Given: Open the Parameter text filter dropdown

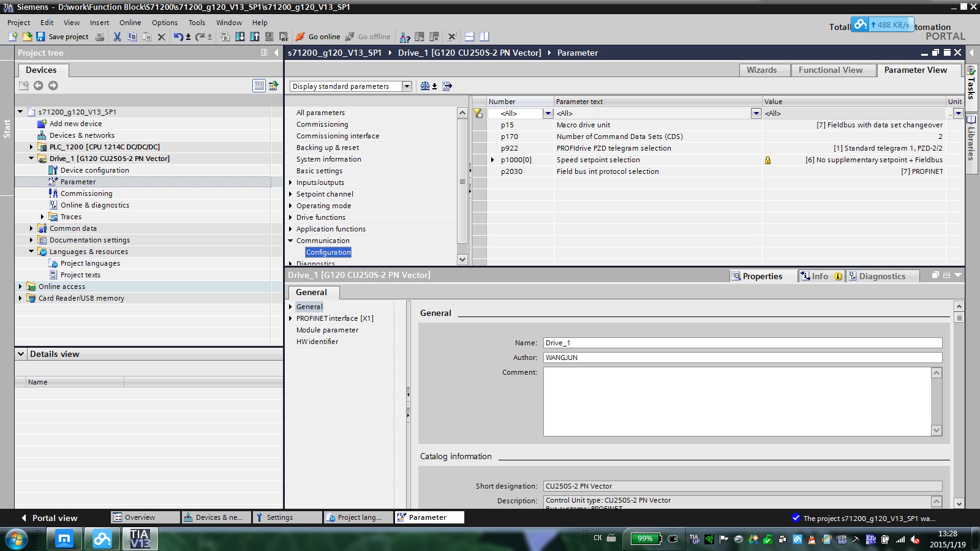Looking at the screenshot, I should pyautogui.click(x=756, y=113).
